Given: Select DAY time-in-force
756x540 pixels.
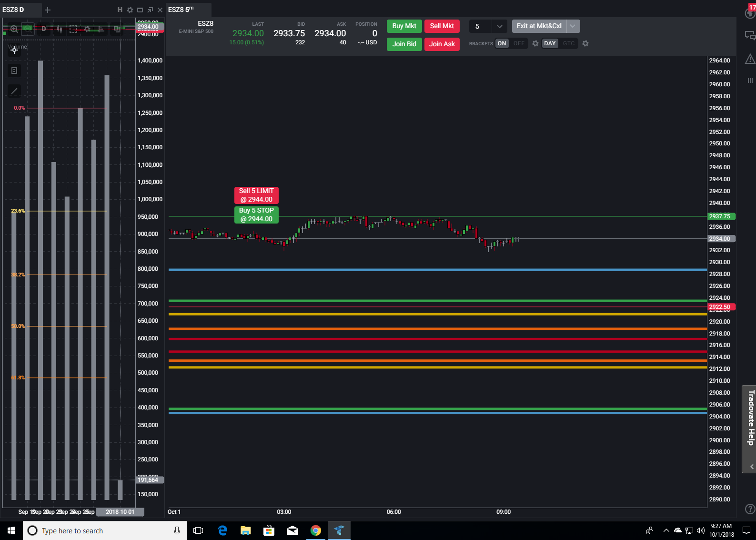Looking at the screenshot, I should coord(550,43).
